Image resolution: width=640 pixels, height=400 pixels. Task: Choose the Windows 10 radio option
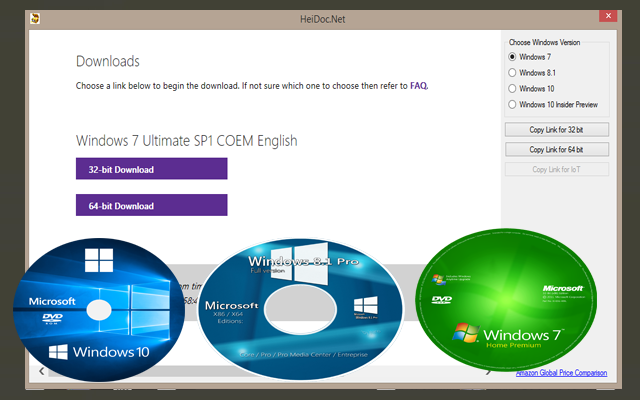tap(512, 89)
